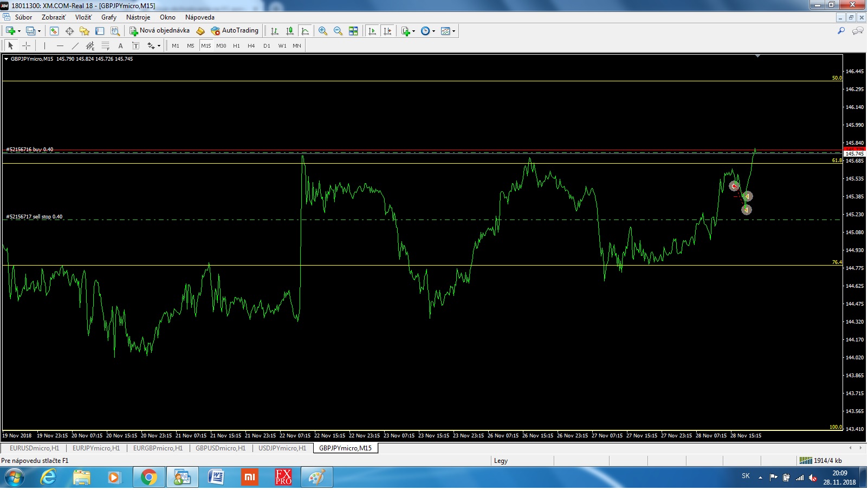Image resolution: width=868 pixels, height=490 pixels.
Task: Click the #52156717 sell stop order label
Action: pyautogui.click(x=34, y=217)
